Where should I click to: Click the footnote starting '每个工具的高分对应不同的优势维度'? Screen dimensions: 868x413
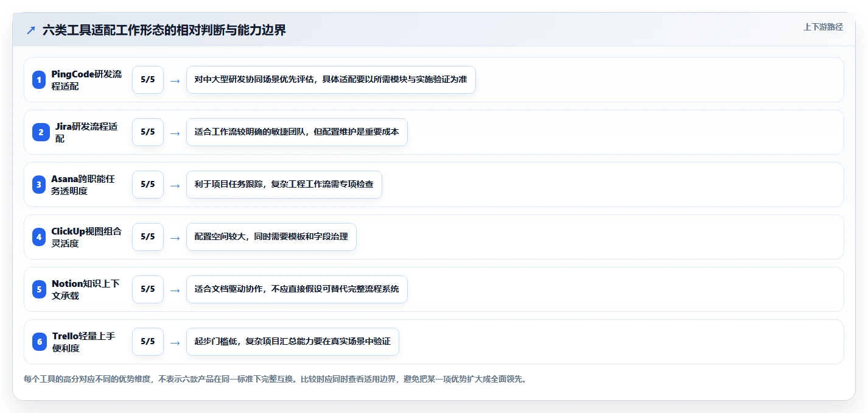click(x=275, y=379)
